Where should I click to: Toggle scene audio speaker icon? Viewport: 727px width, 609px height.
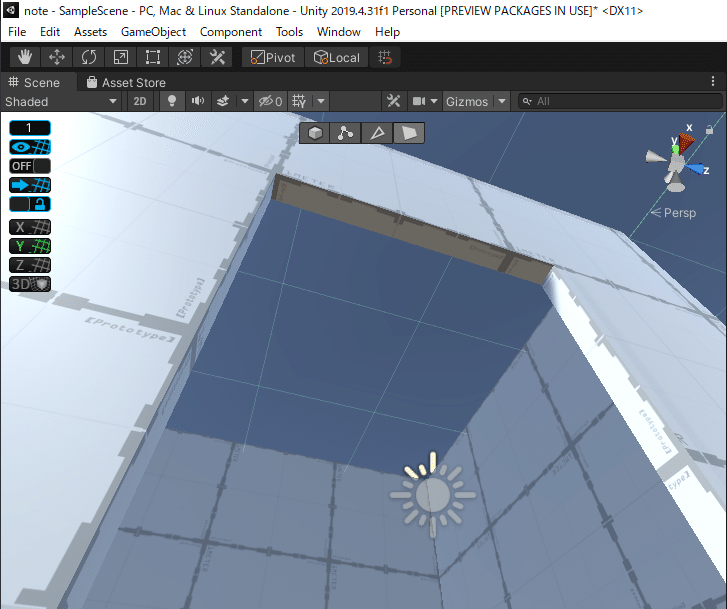click(198, 102)
